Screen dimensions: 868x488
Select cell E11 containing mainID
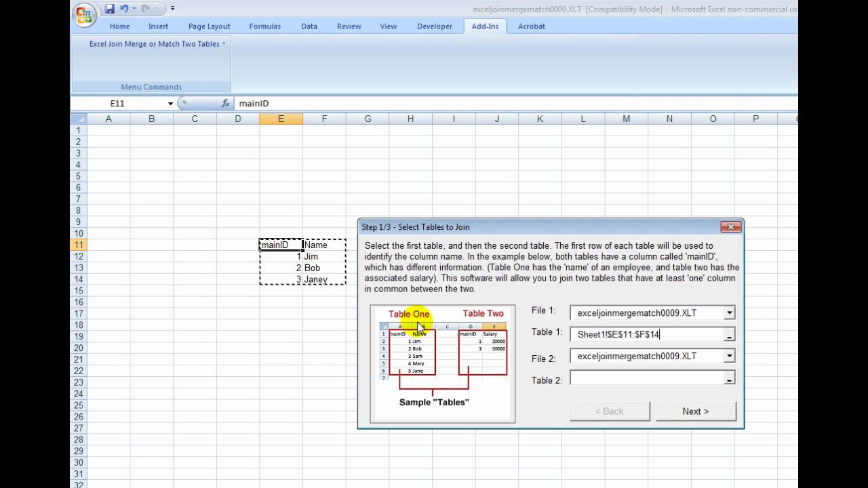(281, 245)
